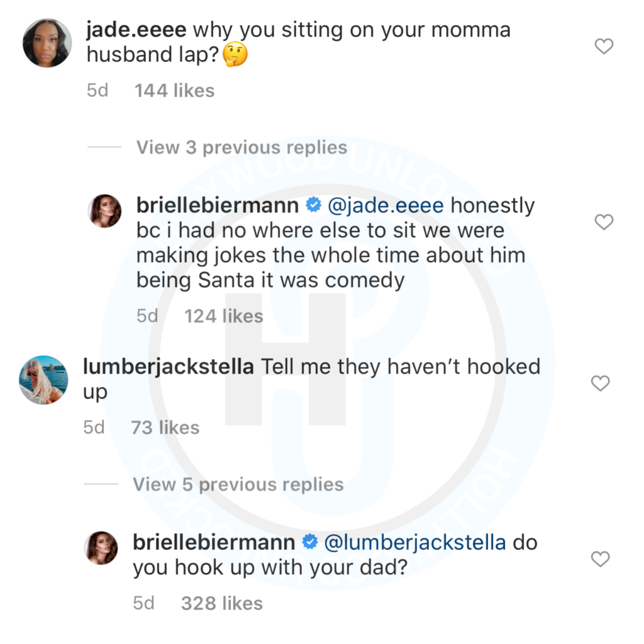Click the jade.eeee username
Screen dimensions: 644x644
[x=136, y=29]
